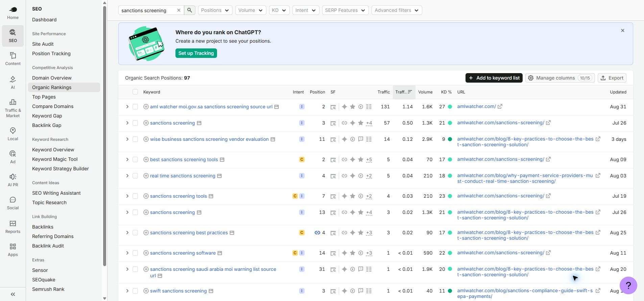Add 'best sanctions screening tools' via plus icon

tap(146, 159)
